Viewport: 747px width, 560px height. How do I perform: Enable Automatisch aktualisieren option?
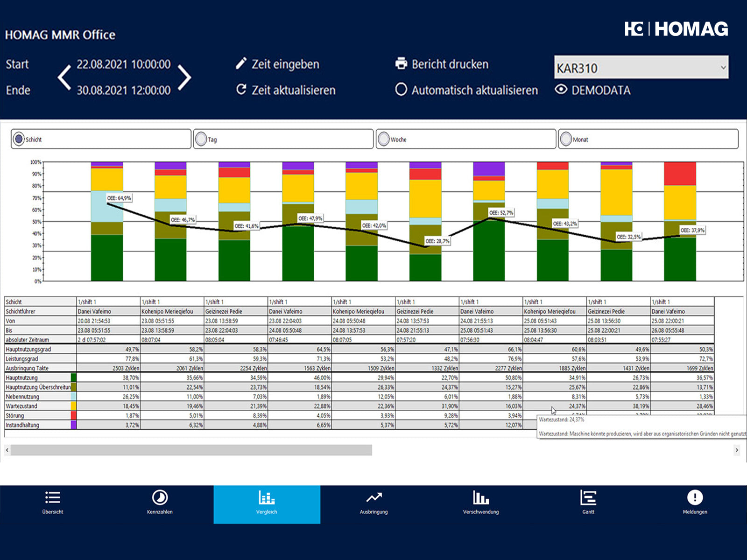click(x=401, y=90)
